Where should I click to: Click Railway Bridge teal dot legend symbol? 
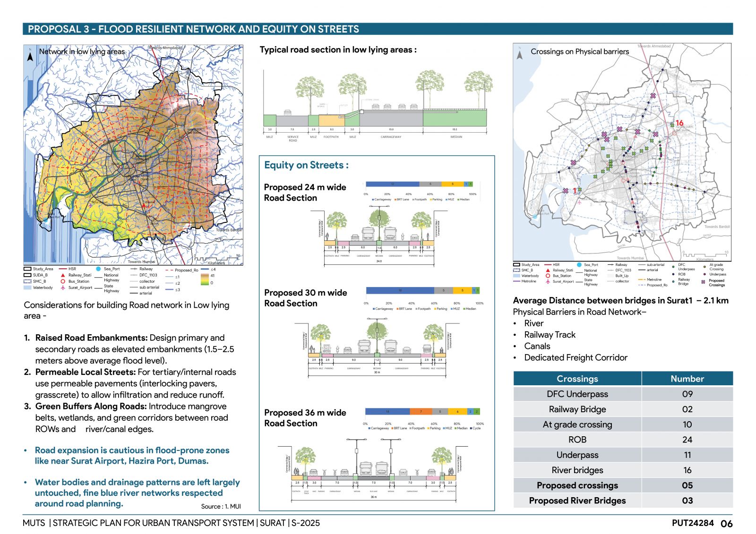[x=673, y=281]
